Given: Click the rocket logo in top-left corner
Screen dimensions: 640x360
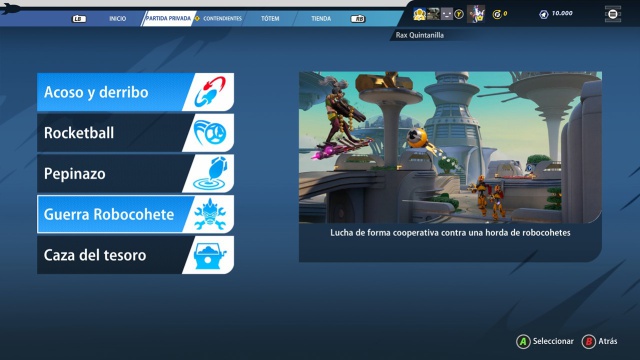Looking at the screenshot, I should pyautogui.click(x=11, y=8).
